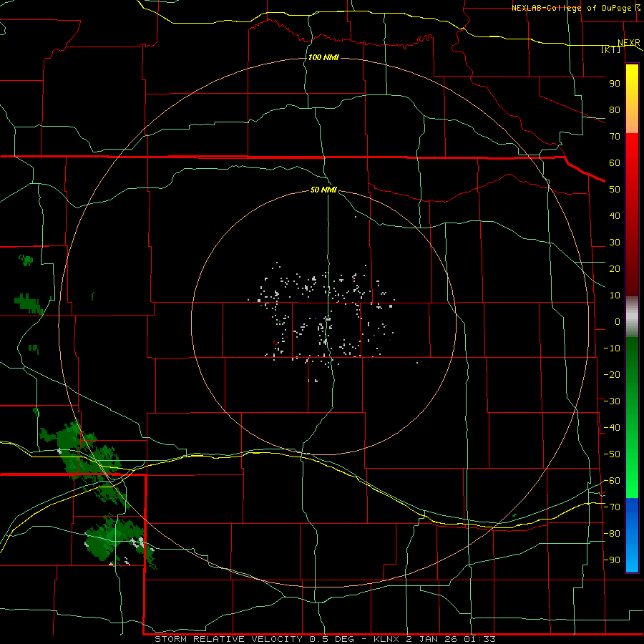Click the -50 knots scale value
This screenshot has height=644, width=644.
[612, 454]
